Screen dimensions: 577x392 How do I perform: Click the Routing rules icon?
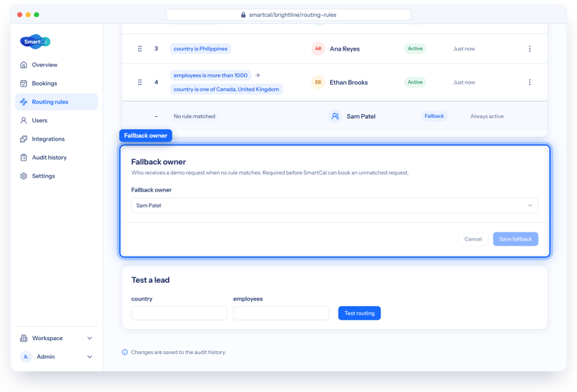pos(23,102)
